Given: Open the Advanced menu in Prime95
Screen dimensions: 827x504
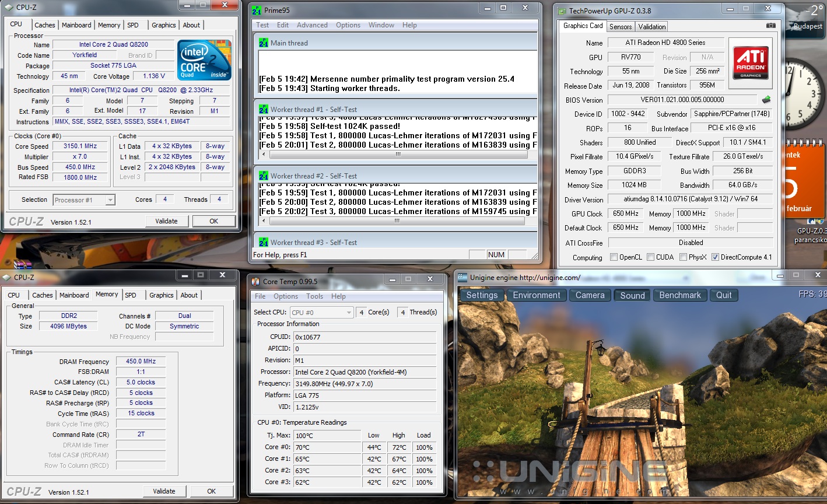Looking at the screenshot, I should click(312, 25).
